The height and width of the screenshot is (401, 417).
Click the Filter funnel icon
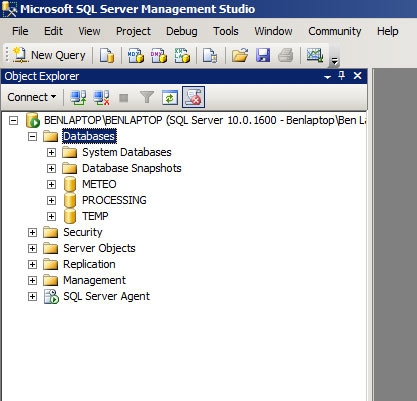pos(147,98)
